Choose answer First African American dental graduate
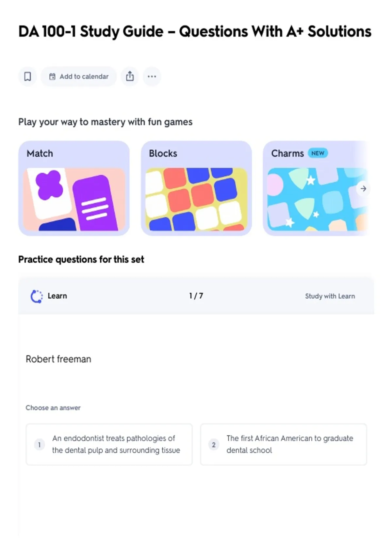392x556 pixels. pyautogui.click(x=284, y=444)
